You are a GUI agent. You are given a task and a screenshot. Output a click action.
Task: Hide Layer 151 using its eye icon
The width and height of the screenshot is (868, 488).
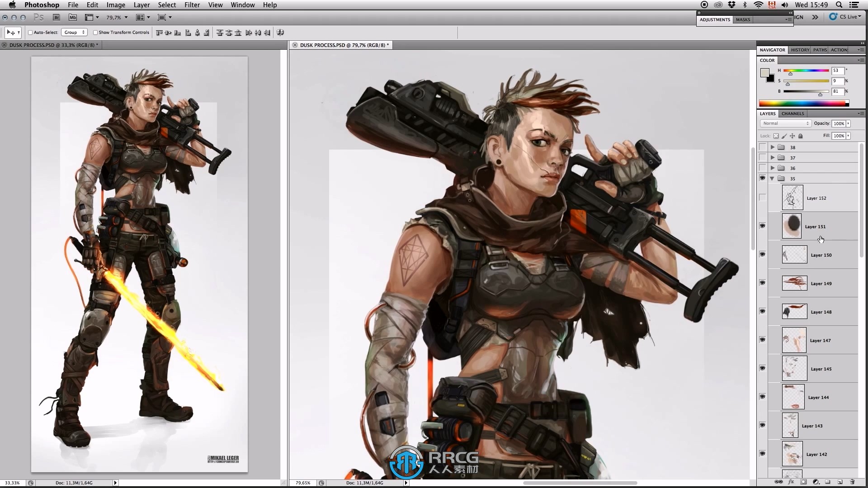click(763, 226)
